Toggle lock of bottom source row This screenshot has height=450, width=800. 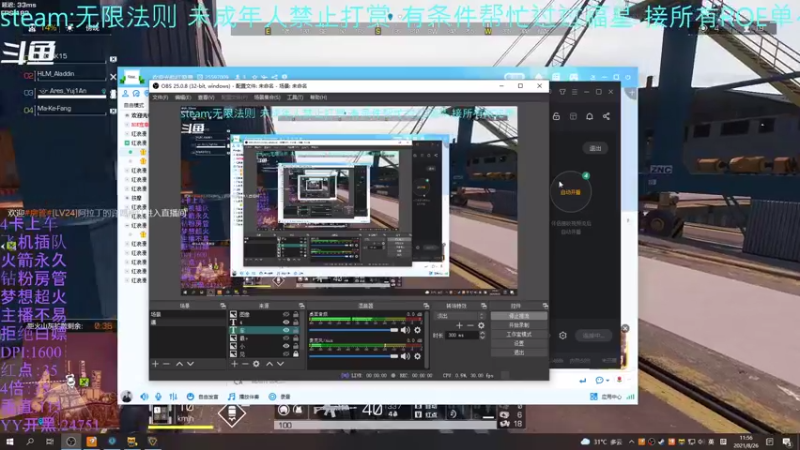coord(295,354)
